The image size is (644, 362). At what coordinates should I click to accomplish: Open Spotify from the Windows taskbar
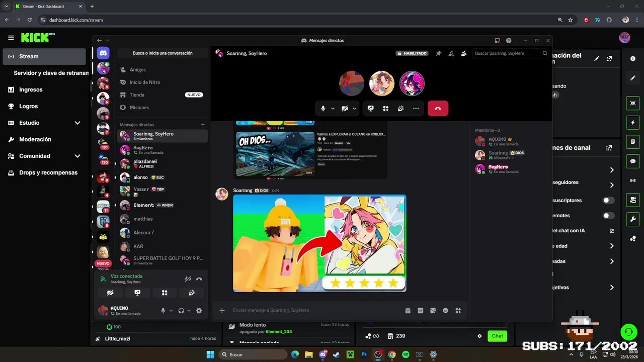point(406,354)
